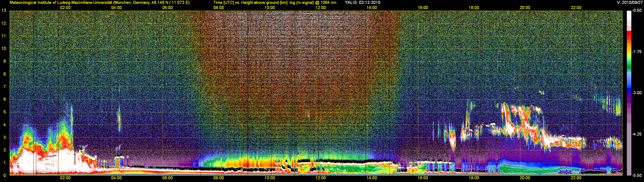
Task: Click the 20:00 label on the lower time axis
Action: [525, 178]
